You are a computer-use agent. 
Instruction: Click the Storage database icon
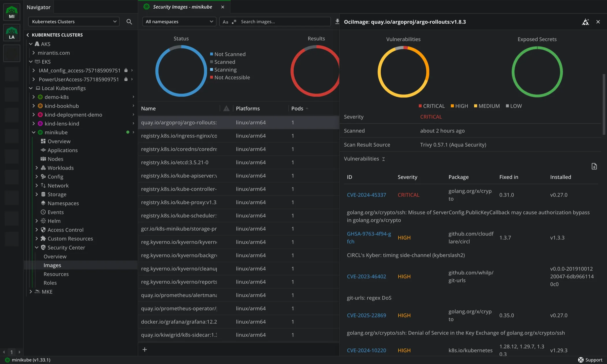(x=43, y=194)
